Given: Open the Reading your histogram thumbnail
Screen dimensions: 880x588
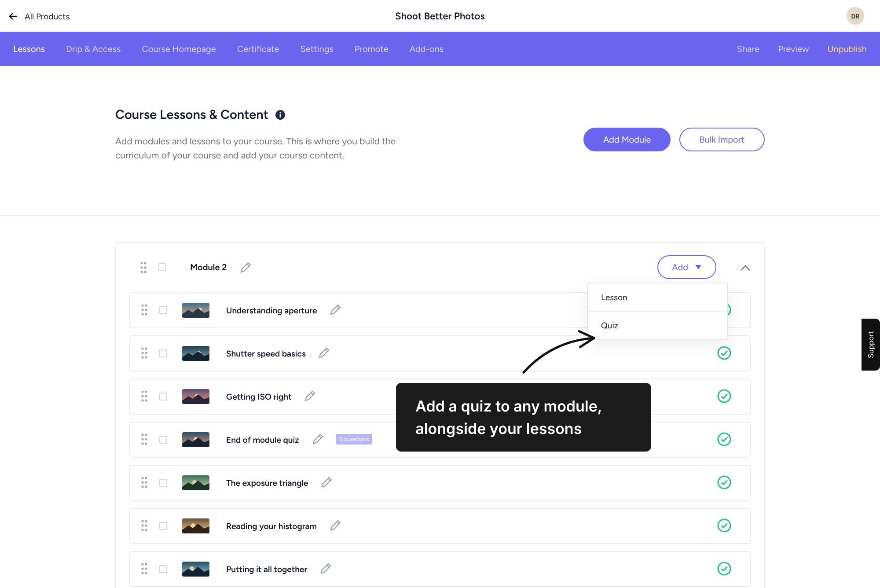Looking at the screenshot, I should [196, 526].
